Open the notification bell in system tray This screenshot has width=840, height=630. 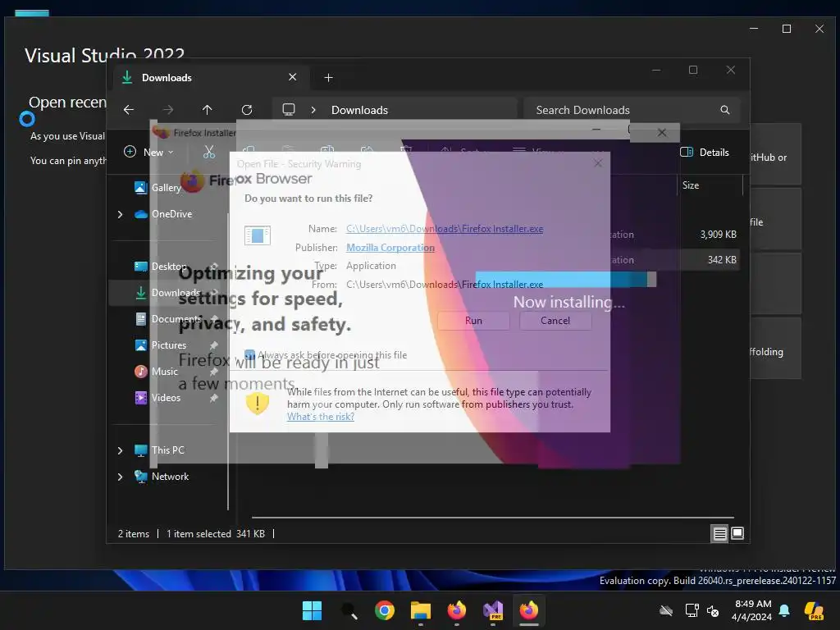(784, 610)
